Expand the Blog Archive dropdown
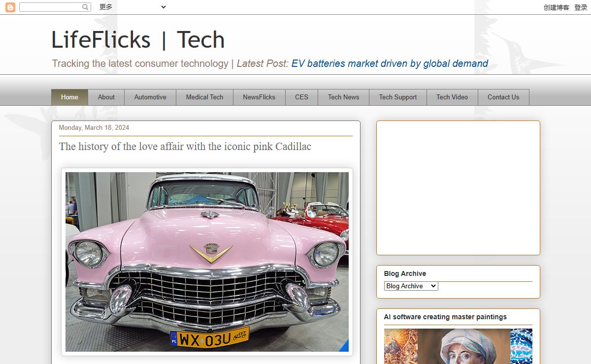Image resolution: width=591 pixels, height=364 pixels. (x=411, y=286)
